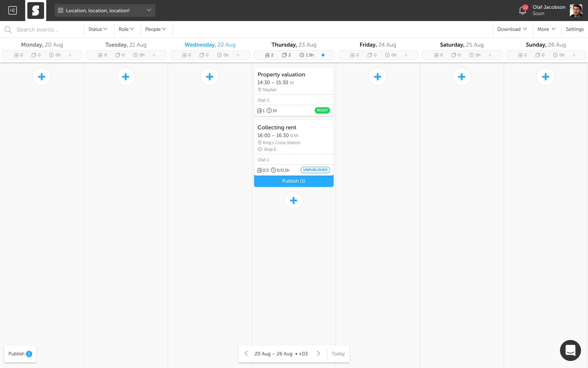This screenshot has height=368, width=588.
Task: Open the notifications bell
Action: tap(522, 10)
